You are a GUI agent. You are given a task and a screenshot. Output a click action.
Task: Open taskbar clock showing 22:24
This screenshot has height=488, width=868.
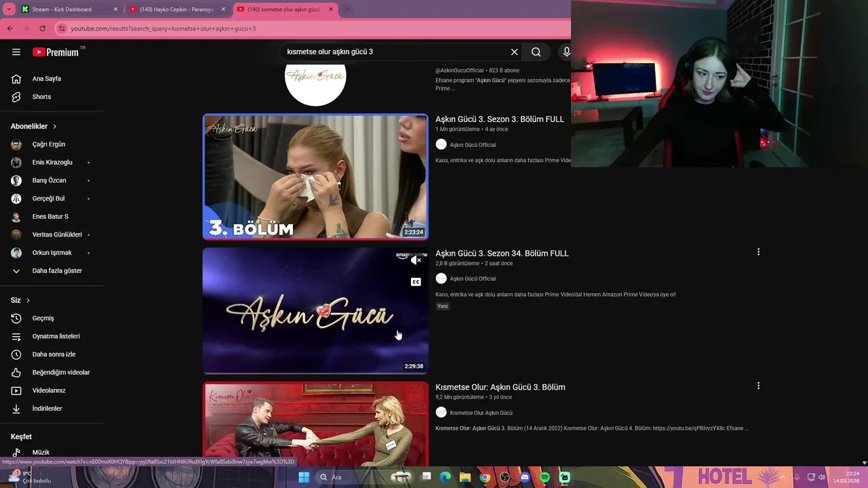click(x=847, y=477)
